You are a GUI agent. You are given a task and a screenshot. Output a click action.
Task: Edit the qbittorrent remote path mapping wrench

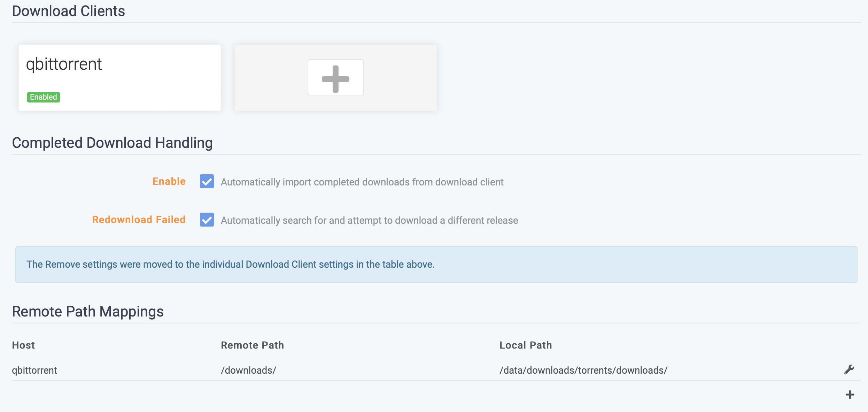click(x=849, y=369)
